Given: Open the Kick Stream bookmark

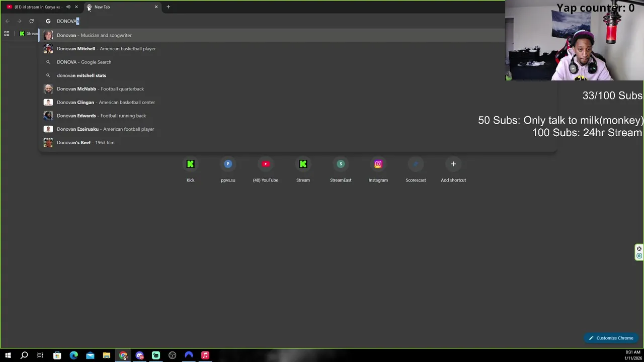Looking at the screenshot, I should pyautogui.click(x=29, y=34).
